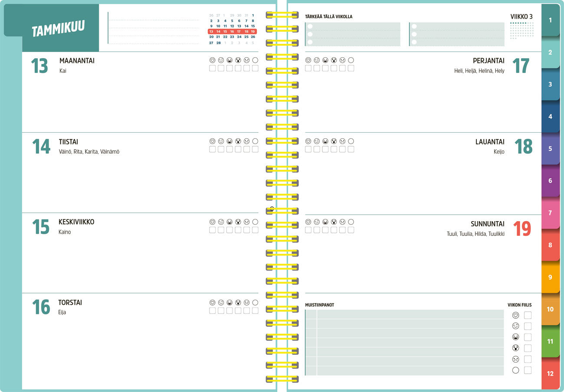Pick the sad face emoji for Keskiviikko 15
The height and width of the screenshot is (392, 564).
[x=246, y=222]
